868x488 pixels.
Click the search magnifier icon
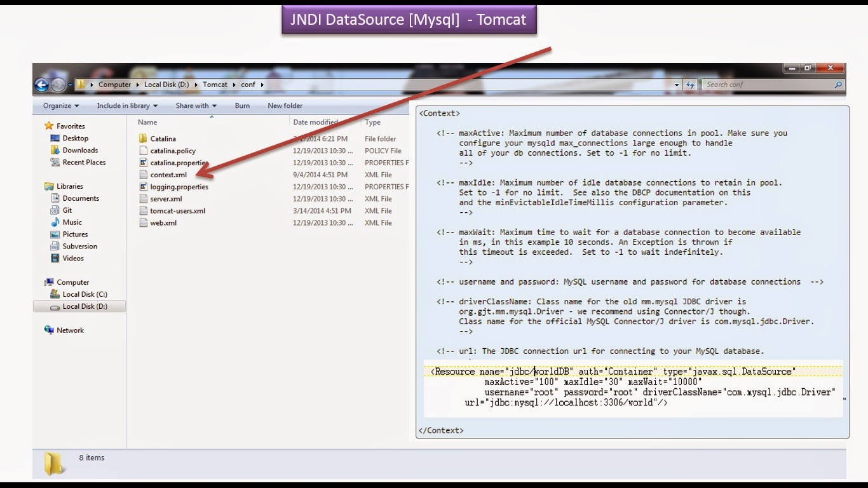[838, 85]
